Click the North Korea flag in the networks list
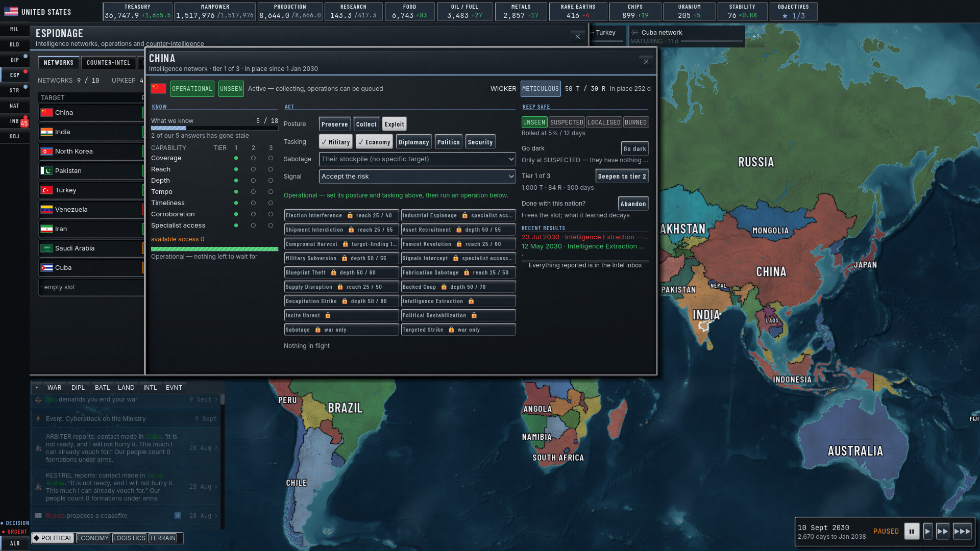 (47, 151)
